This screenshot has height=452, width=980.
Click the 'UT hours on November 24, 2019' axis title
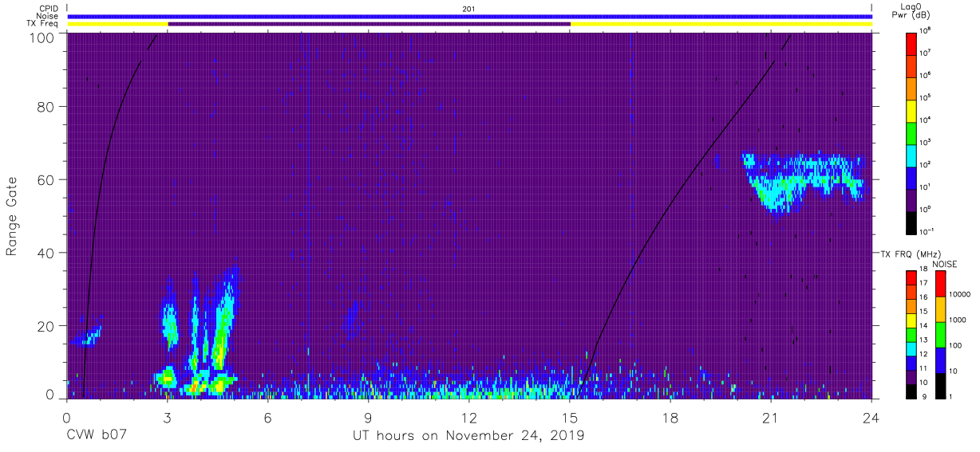[468, 436]
